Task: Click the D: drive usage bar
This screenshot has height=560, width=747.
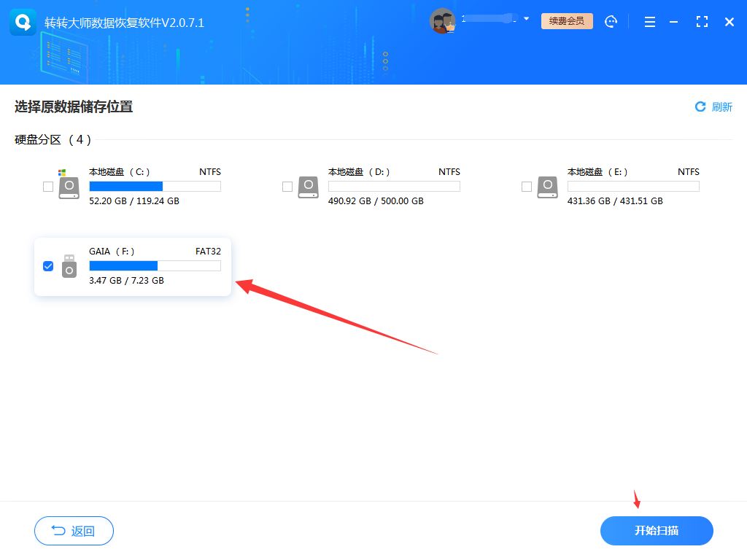Action: pyautogui.click(x=394, y=186)
